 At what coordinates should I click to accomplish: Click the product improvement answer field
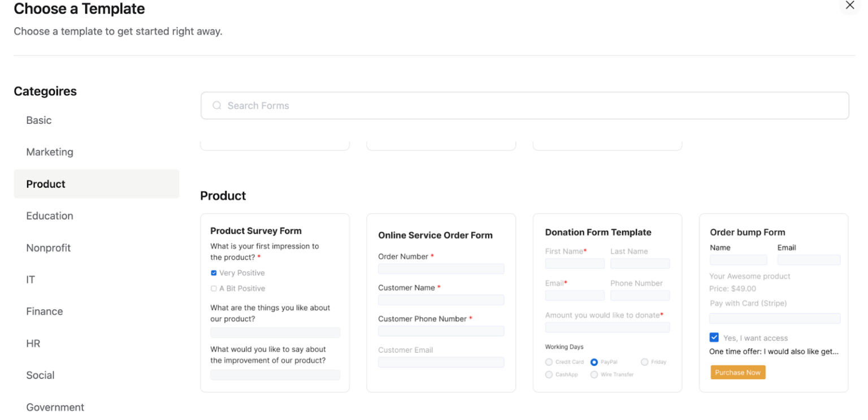[x=275, y=375]
